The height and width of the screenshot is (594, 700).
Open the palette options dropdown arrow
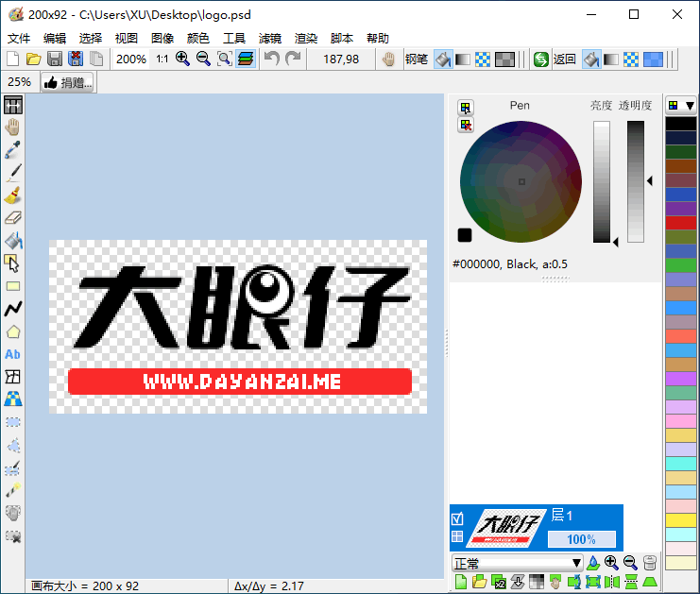point(690,106)
